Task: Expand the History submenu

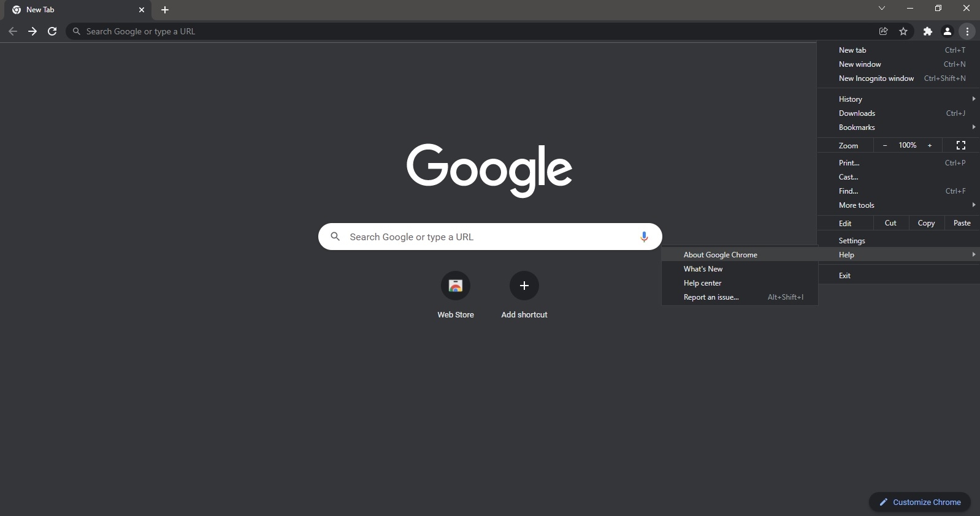Action: click(x=898, y=99)
